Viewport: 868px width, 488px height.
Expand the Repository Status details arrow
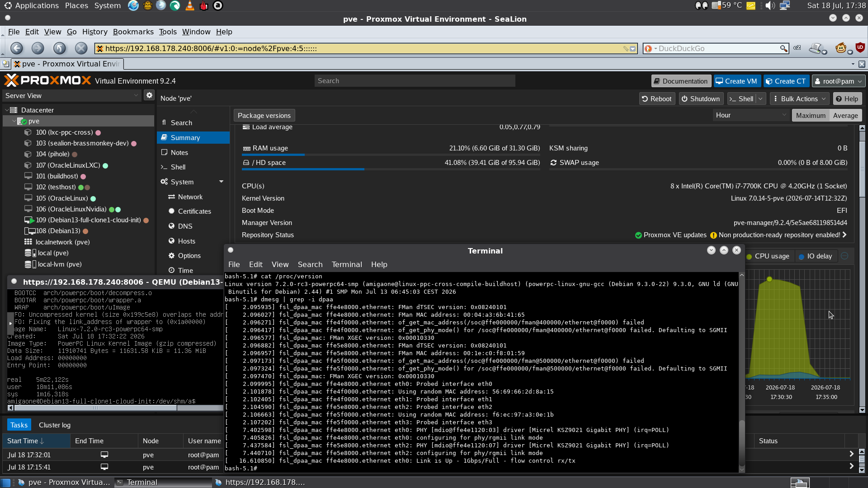tap(844, 235)
